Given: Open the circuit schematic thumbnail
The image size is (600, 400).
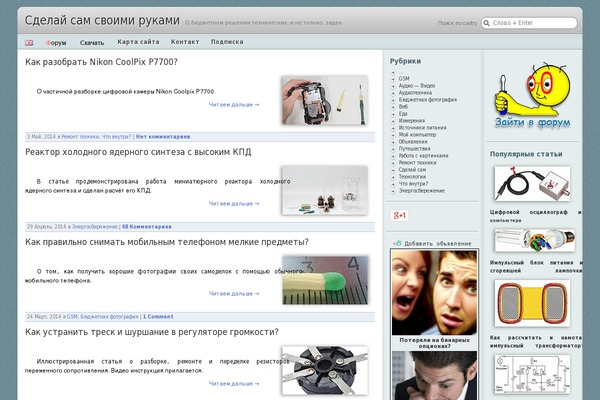Looking at the screenshot, I should (532, 374).
